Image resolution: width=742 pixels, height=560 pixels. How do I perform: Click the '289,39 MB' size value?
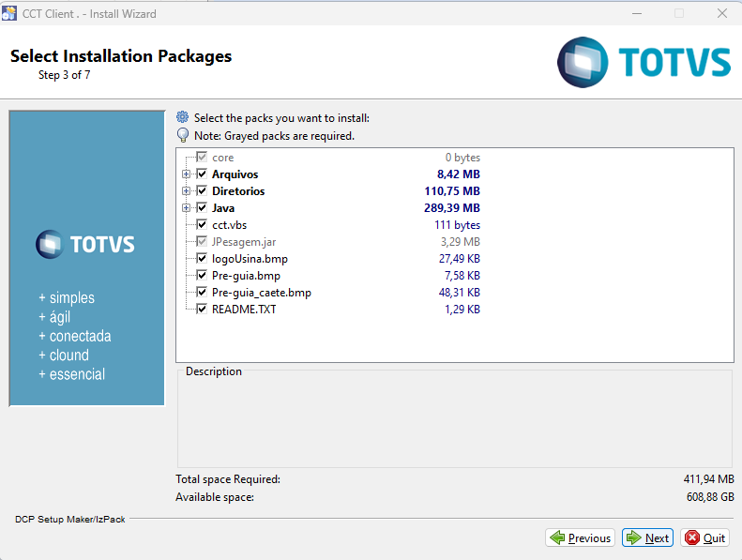coord(452,208)
